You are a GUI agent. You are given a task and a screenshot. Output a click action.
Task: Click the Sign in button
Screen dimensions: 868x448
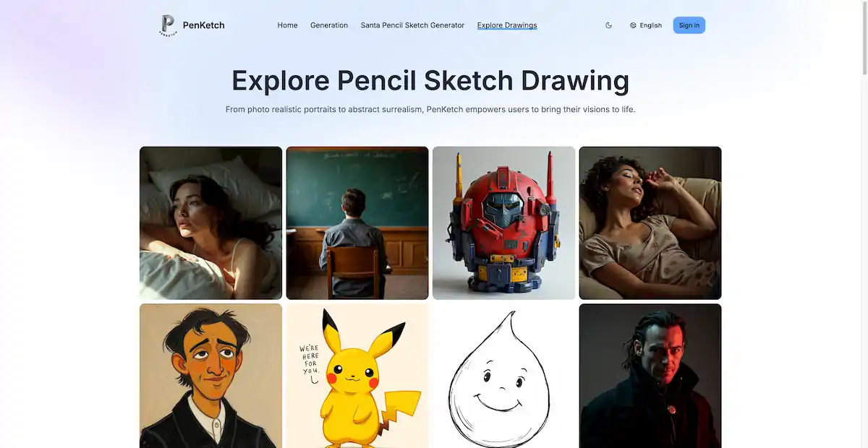[689, 25]
